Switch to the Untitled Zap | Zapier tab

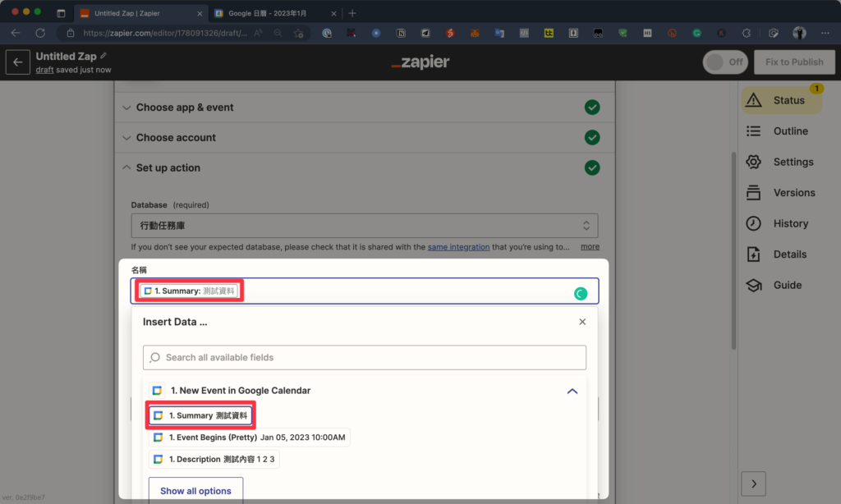point(140,13)
